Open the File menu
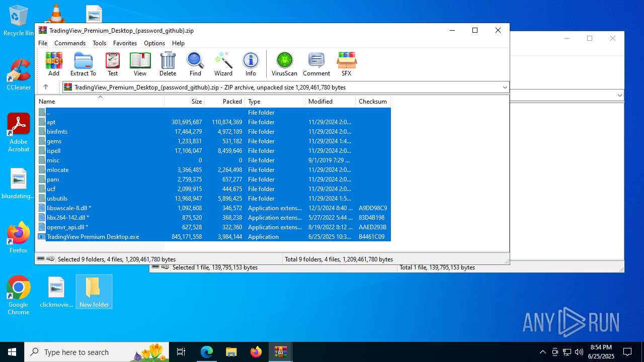The image size is (644, 362). tap(43, 43)
